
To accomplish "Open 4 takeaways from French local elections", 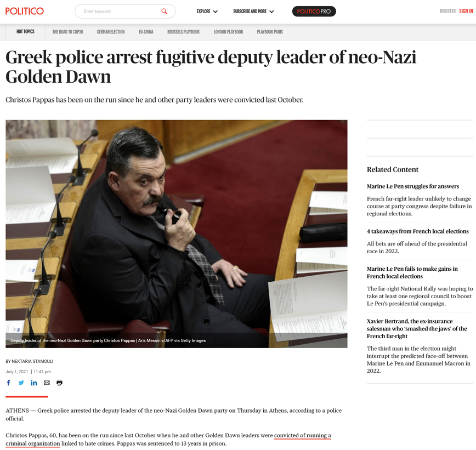I will coord(418,231).
